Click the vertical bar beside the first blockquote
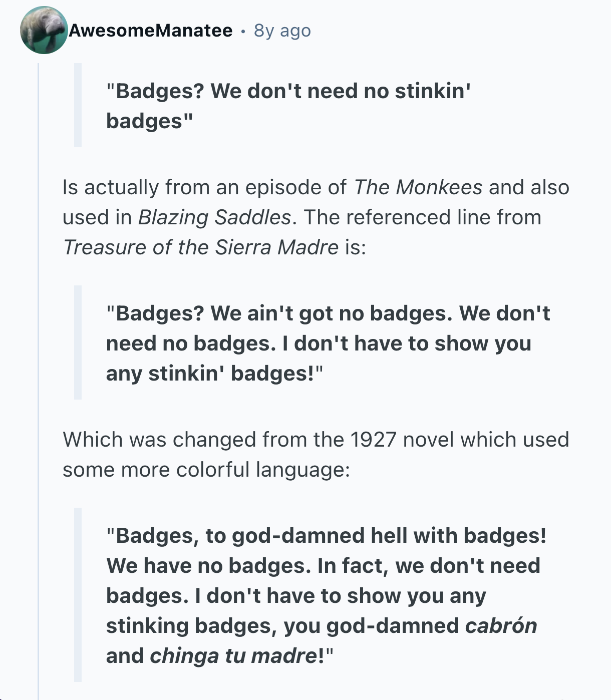Screen dimensions: 611x700 (78, 105)
